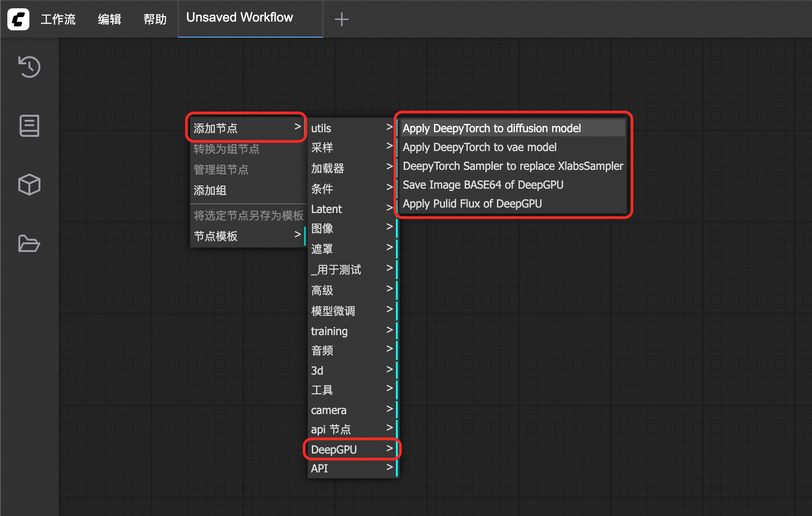The height and width of the screenshot is (516, 812).
Task: Open the workflows folder icon
Action: tap(29, 243)
